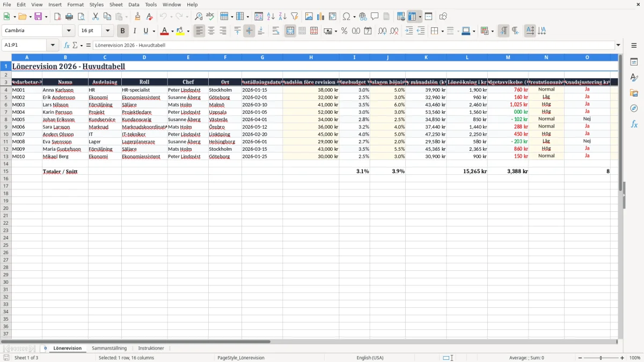The width and height of the screenshot is (644, 362).
Task: Open the Function Wizard fx icon
Action: tap(67, 45)
